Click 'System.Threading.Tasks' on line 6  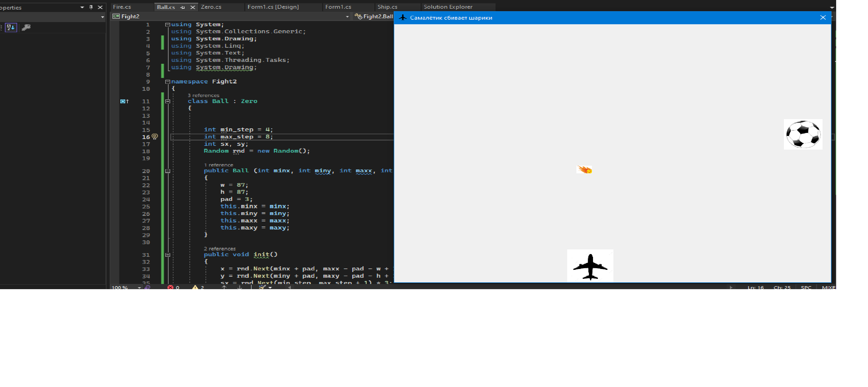[241, 60]
